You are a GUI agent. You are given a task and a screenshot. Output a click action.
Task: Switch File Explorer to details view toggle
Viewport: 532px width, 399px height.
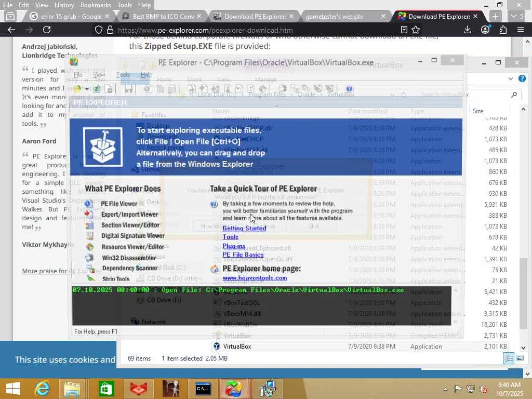509,358
